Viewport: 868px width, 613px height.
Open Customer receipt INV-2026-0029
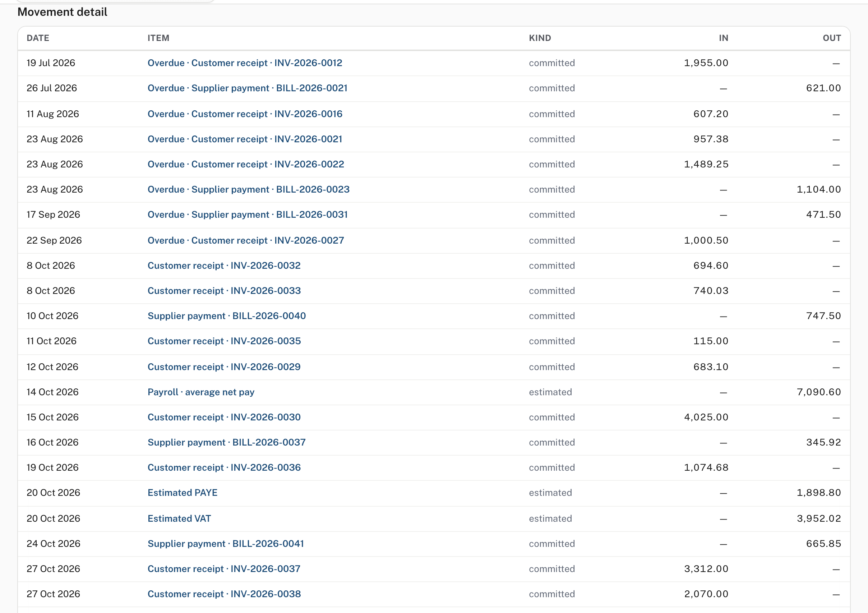[224, 367]
